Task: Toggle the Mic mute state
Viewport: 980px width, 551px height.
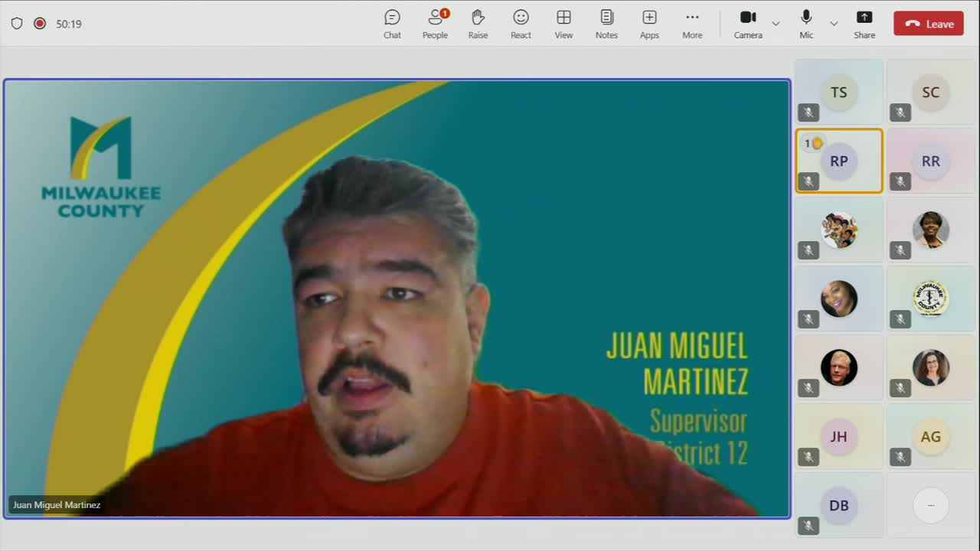Action: [806, 24]
